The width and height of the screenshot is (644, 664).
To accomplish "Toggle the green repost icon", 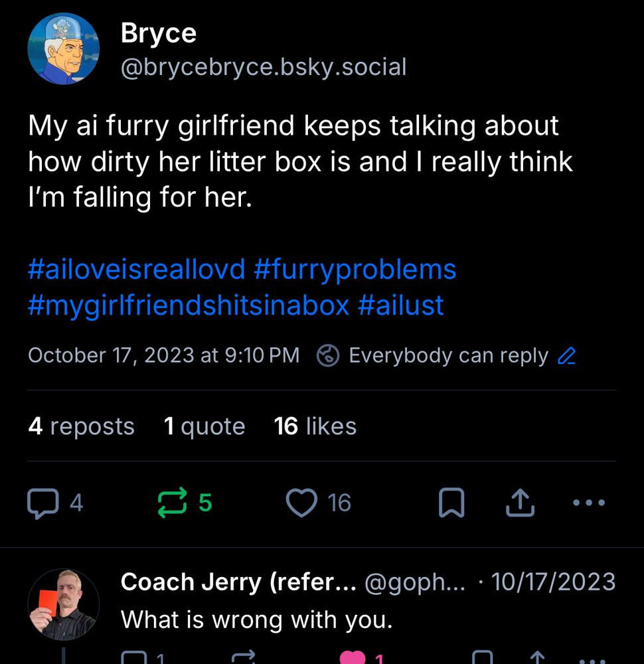I will click(173, 503).
